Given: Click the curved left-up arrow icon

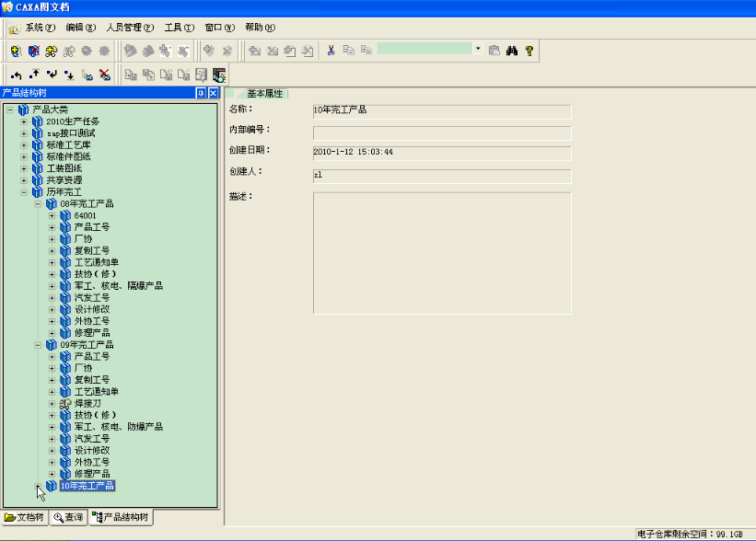Looking at the screenshot, I should pyautogui.click(x=16, y=75).
